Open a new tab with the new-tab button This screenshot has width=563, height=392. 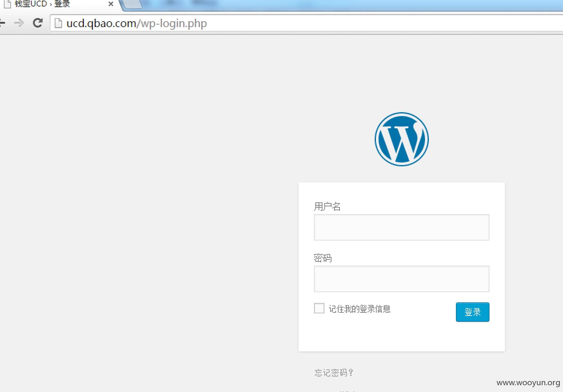coord(131,4)
